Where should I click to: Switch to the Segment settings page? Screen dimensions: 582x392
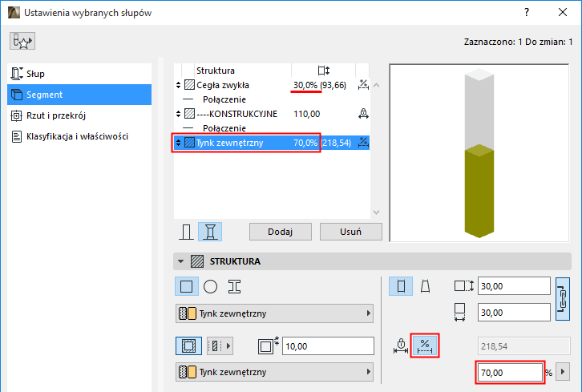(x=79, y=95)
